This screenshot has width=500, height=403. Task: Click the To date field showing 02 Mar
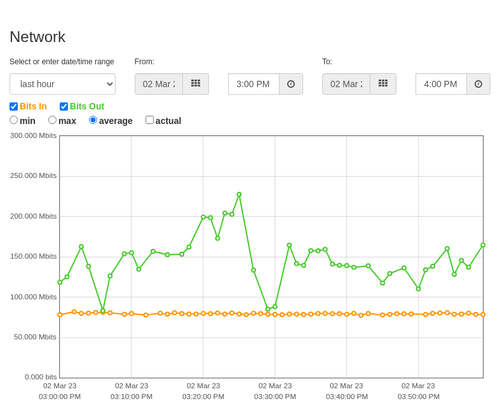point(346,84)
